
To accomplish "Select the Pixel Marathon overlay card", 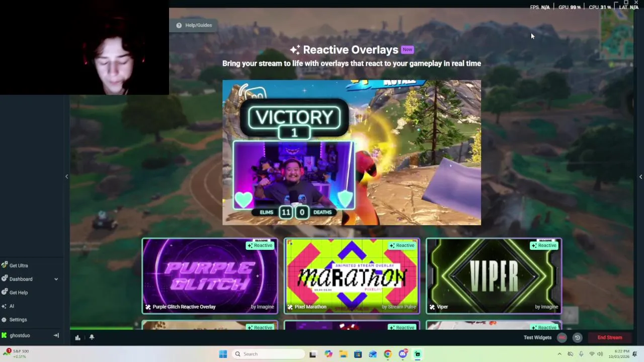I will tap(352, 276).
